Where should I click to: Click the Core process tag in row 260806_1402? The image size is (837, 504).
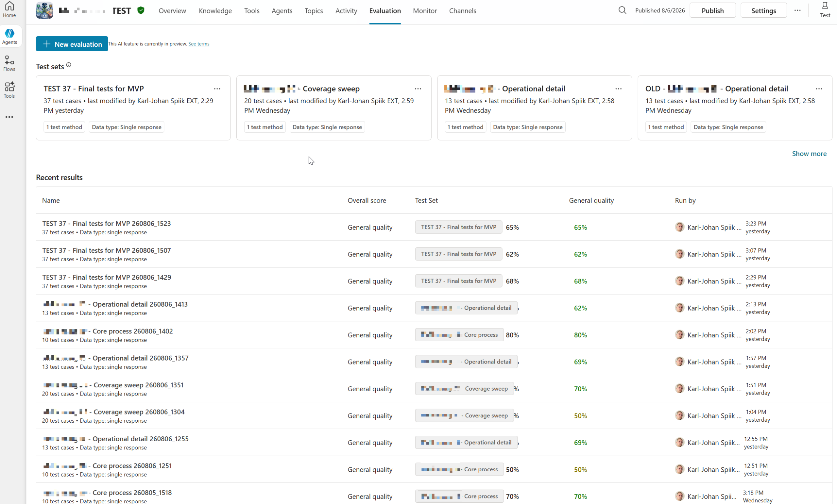[459, 335]
